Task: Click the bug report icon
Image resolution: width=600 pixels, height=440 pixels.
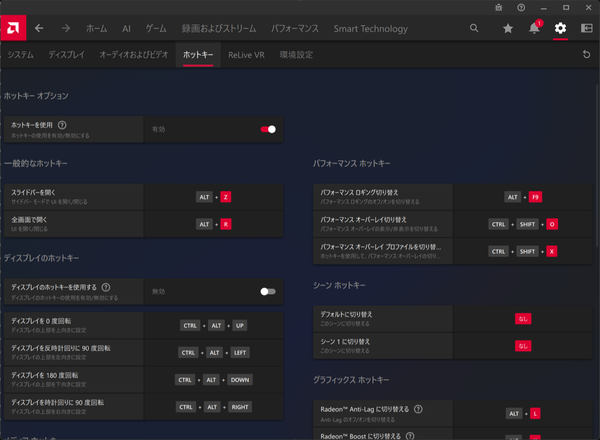Action: 499,8
